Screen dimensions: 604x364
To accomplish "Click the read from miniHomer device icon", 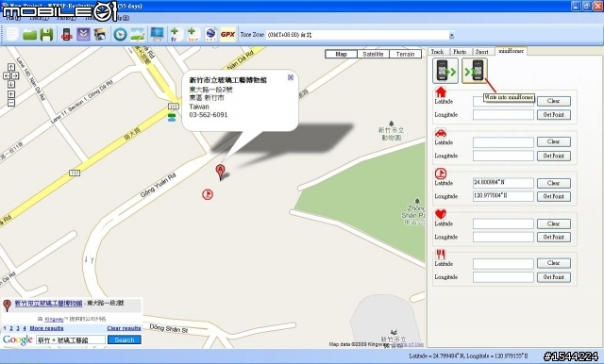I will pyautogui.click(x=445, y=71).
